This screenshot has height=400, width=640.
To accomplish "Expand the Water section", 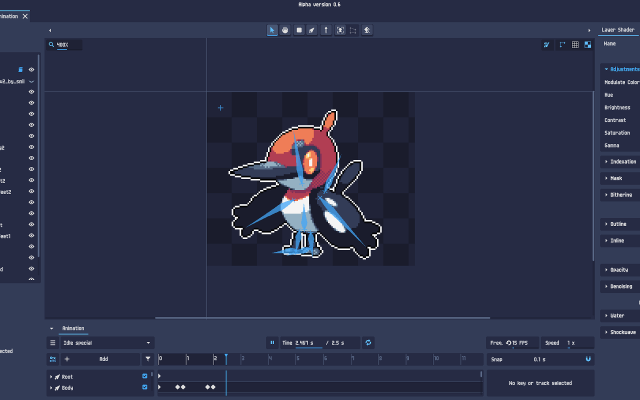I will point(621,316).
